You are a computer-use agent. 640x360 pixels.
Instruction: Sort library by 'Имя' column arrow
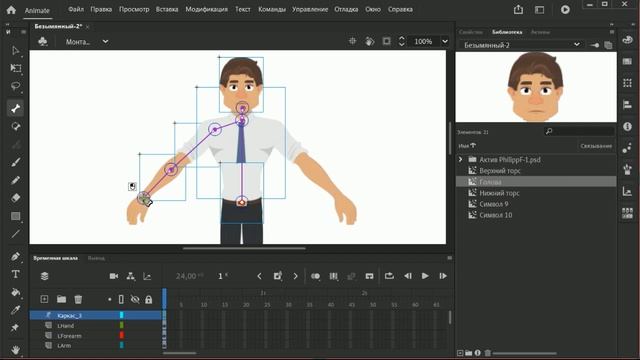point(473,145)
